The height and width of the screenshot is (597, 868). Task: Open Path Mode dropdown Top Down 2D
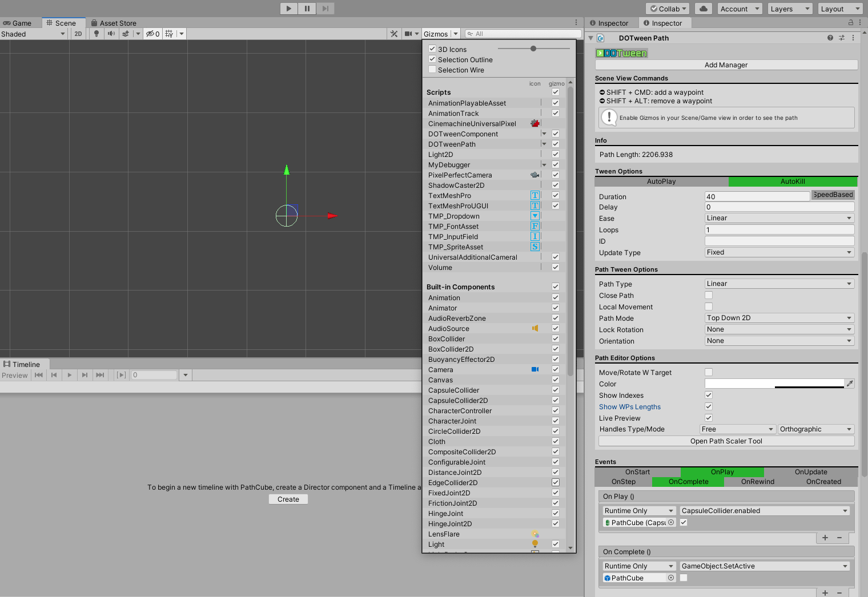(779, 318)
